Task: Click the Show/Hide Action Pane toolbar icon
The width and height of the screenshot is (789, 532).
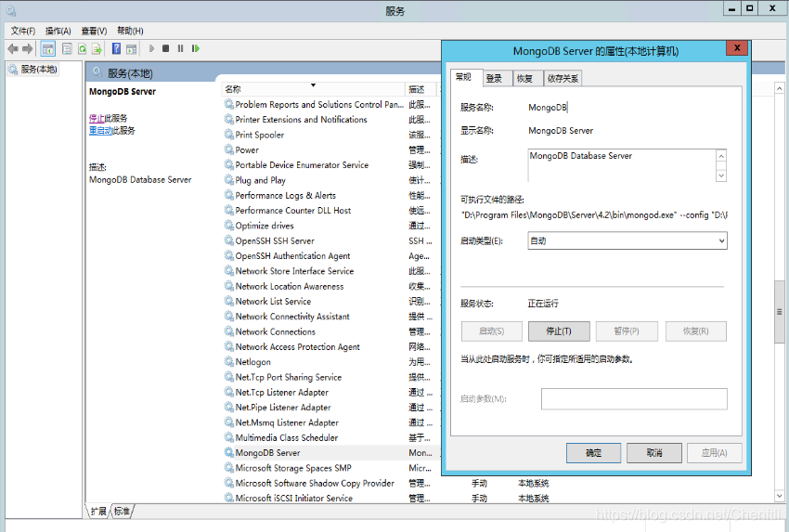Action: tap(131, 49)
